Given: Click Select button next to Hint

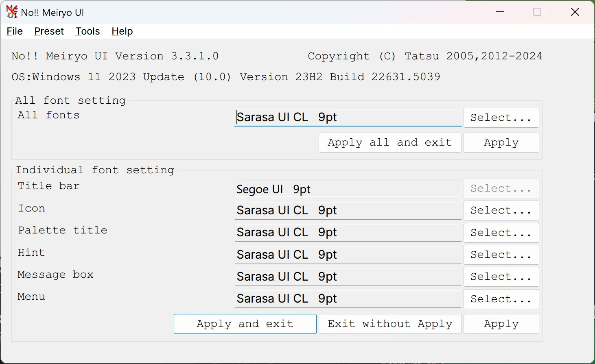Looking at the screenshot, I should [x=501, y=255].
